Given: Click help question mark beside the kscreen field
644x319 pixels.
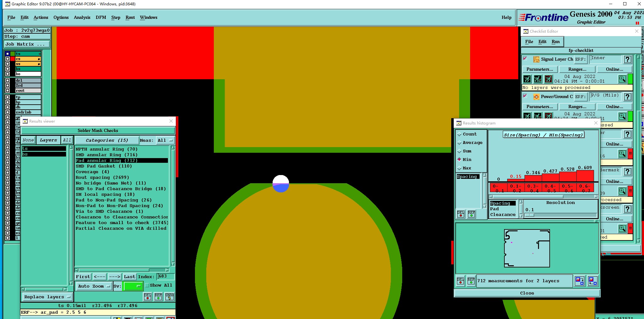Looking at the screenshot, I should click(x=628, y=209).
